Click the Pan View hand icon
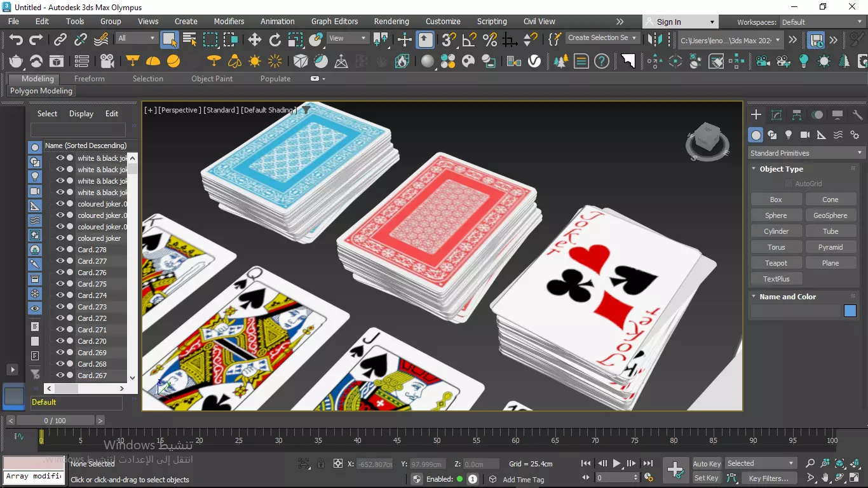The height and width of the screenshot is (488, 868). click(825, 478)
